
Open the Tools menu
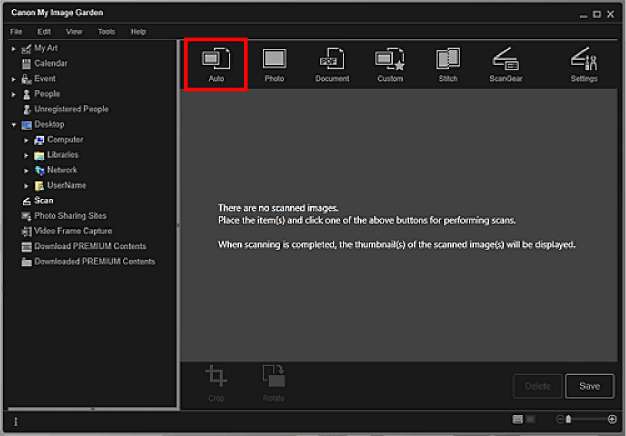click(106, 32)
